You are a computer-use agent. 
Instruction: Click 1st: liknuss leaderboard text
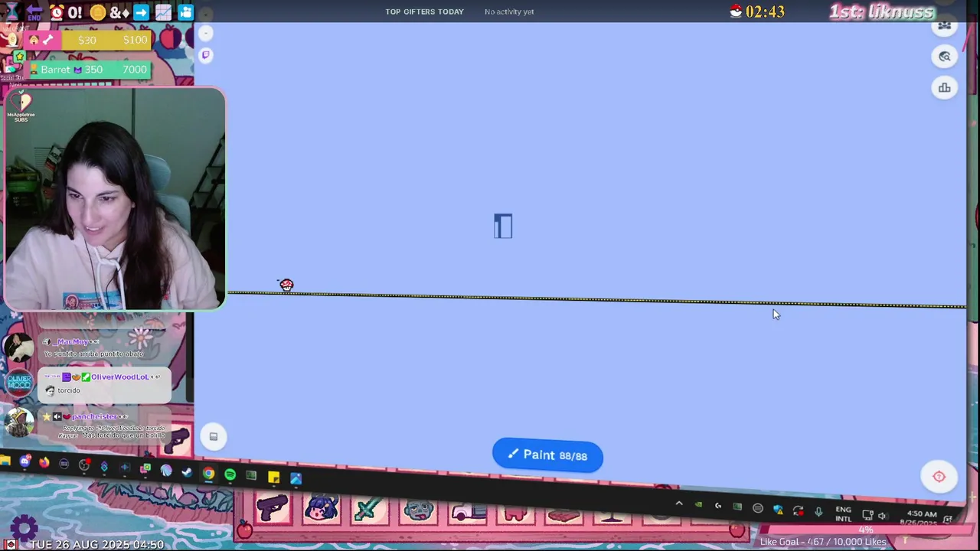coord(882,11)
